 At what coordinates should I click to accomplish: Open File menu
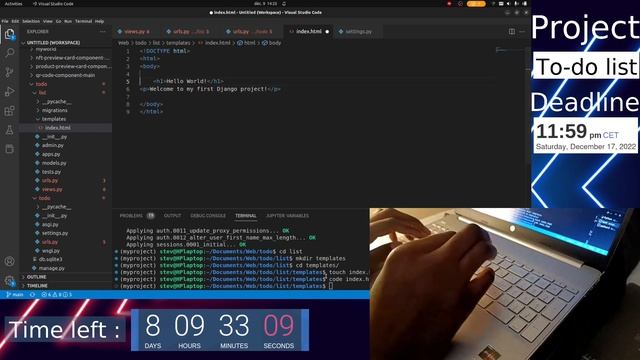(5, 21)
